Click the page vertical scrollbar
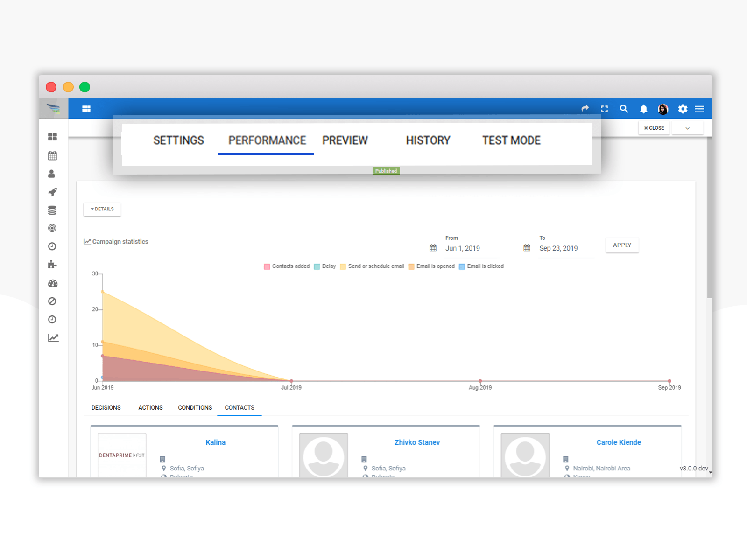The image size is (747, 560). 709,218
